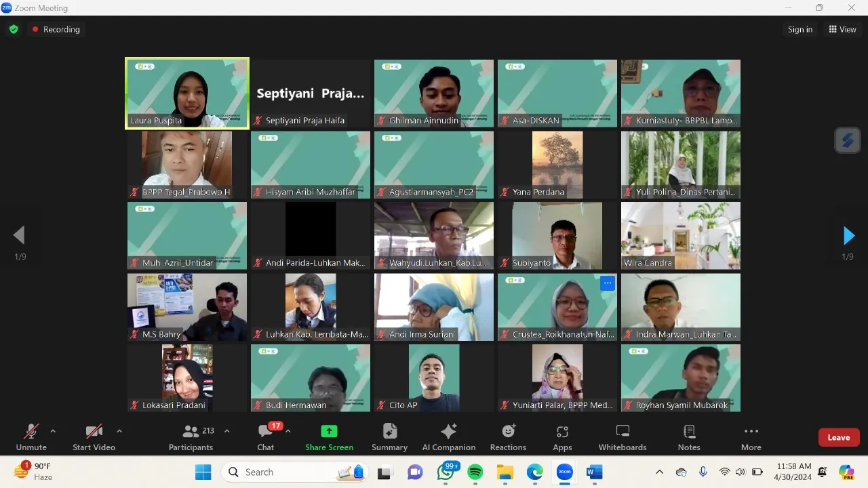Open the Participants list showing 213
The image size is (868, 488).
[x=191, y=436]
